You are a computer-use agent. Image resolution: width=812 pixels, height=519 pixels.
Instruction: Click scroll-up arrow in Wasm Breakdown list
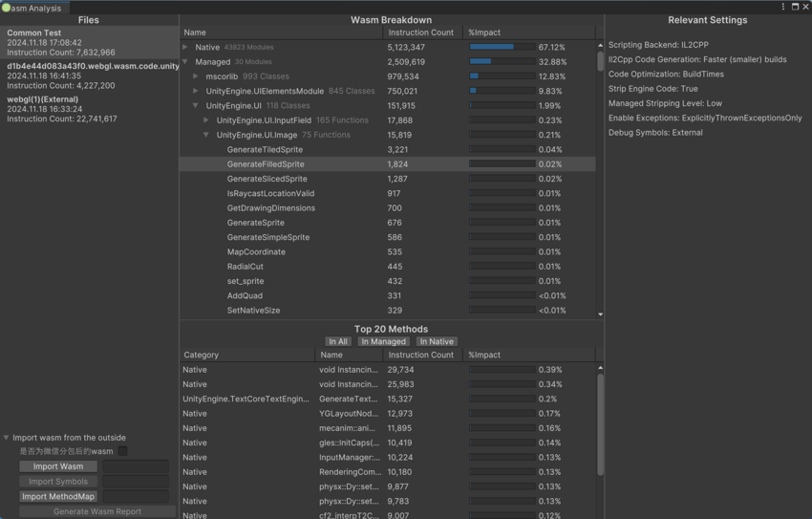pyautogui.click(x=600, y=45)
